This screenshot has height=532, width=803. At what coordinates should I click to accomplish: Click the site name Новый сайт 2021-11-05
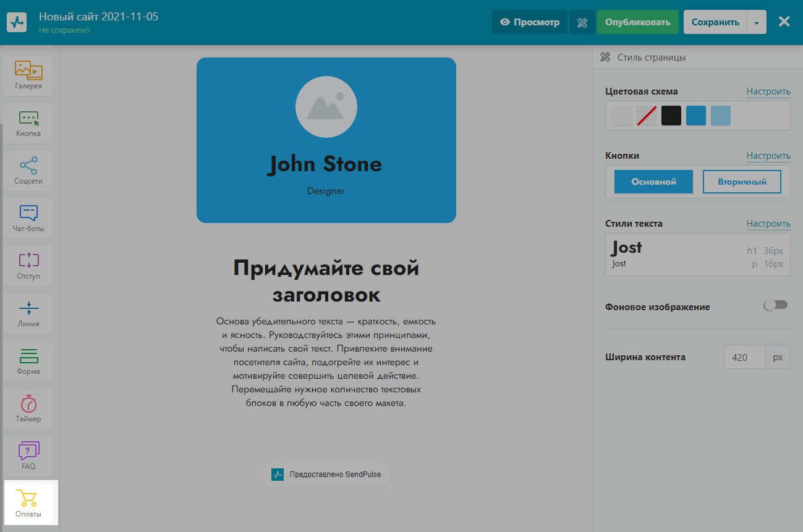tap(98, 17)
